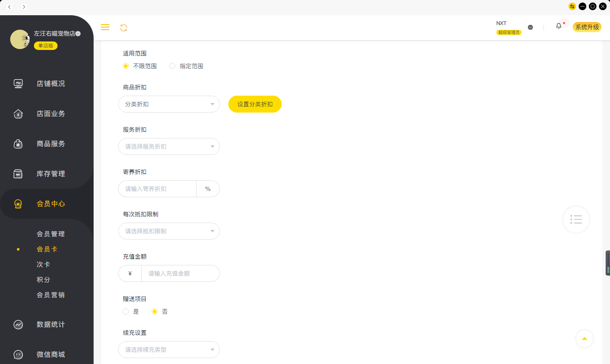
Task: Click the 库存管理 box icon
Action: (18, 174)
